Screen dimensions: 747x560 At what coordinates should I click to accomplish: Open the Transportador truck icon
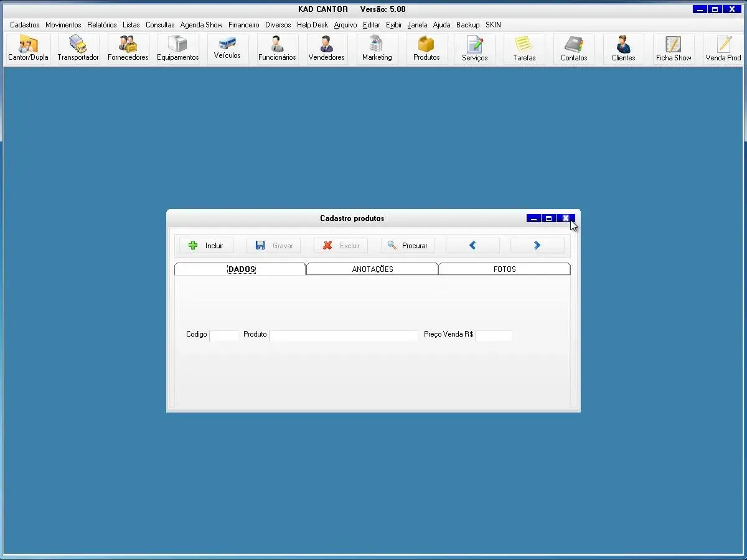[x=78, y=49]
